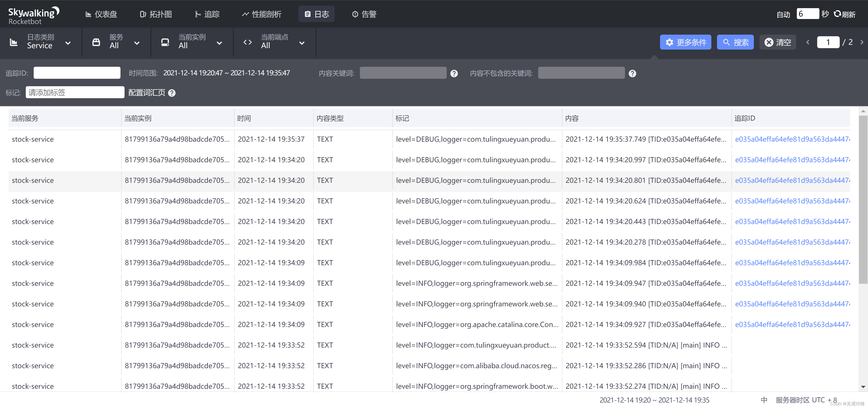The image size is (868, 408).
Task: Click the 配置词汇页 link
Action: pyautogui.click(x=146, y=93)
